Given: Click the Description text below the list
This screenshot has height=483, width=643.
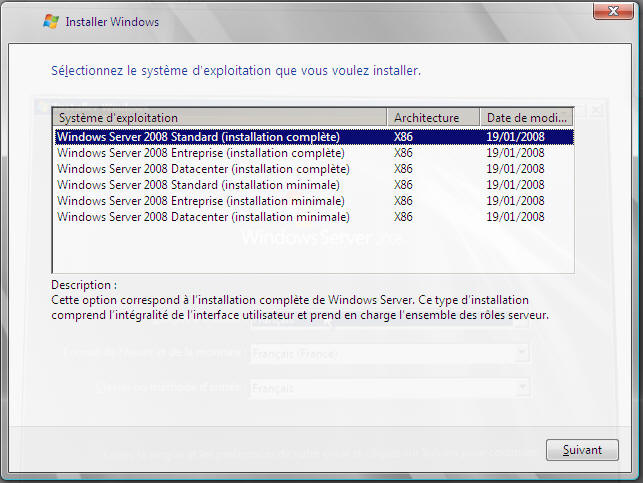Looking at the screenshot, I should (x=300, y=308).
